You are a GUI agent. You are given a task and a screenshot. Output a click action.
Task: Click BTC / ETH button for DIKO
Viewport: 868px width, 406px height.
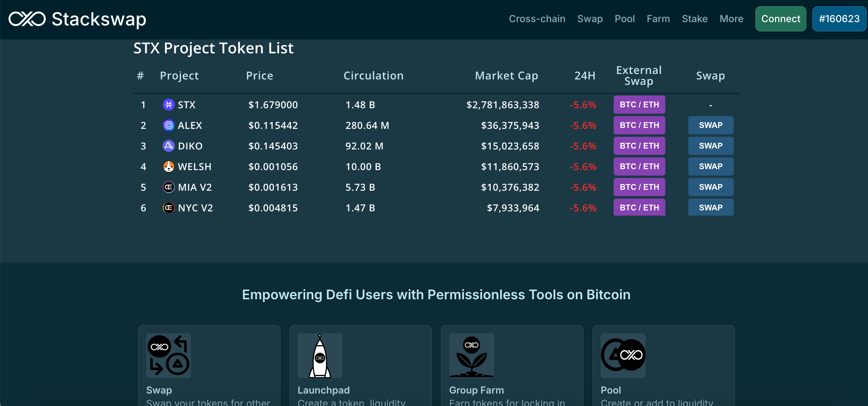(x=639, y=146)
